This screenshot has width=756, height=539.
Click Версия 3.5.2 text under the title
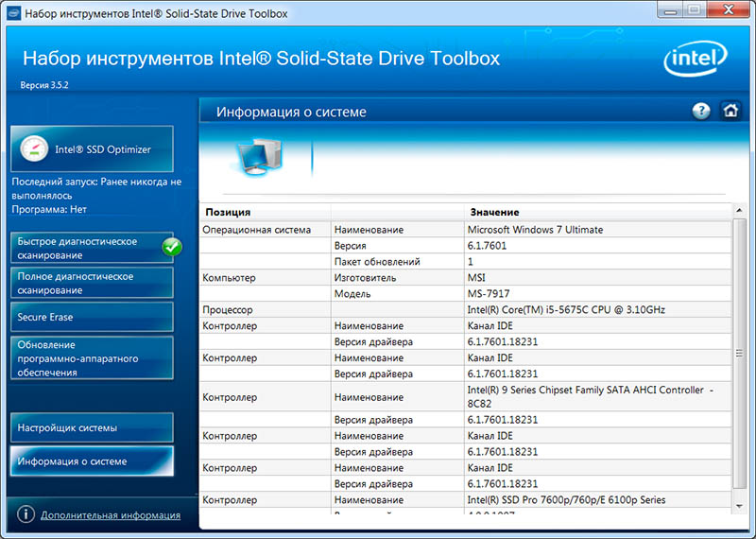point(44,85)
